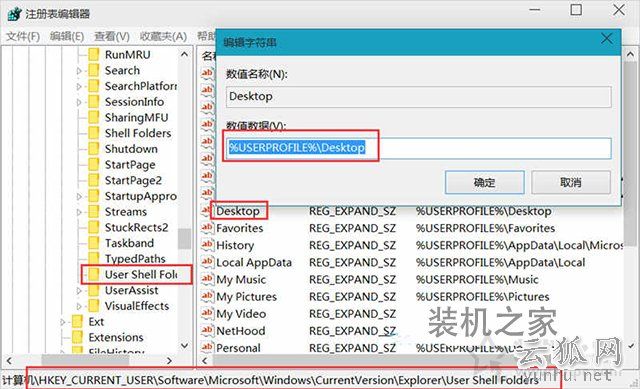Open the 查看(V) menu

tap(112, 36)
